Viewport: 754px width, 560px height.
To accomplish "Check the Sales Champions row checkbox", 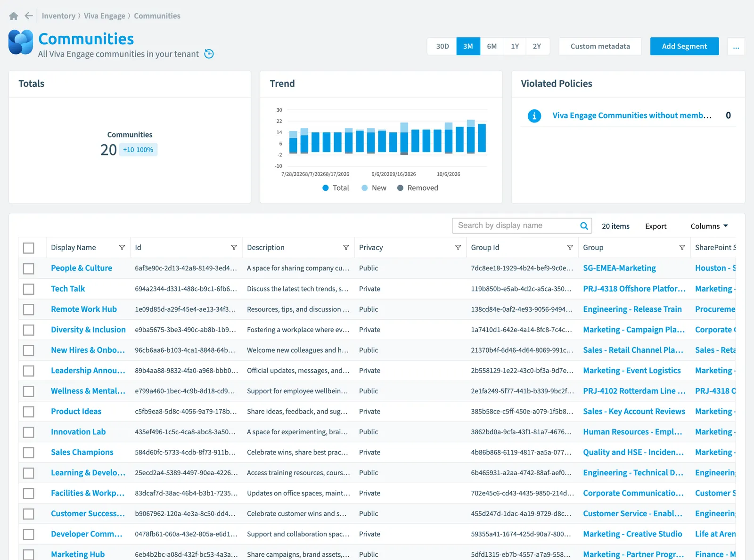I will tap(29, 453).
